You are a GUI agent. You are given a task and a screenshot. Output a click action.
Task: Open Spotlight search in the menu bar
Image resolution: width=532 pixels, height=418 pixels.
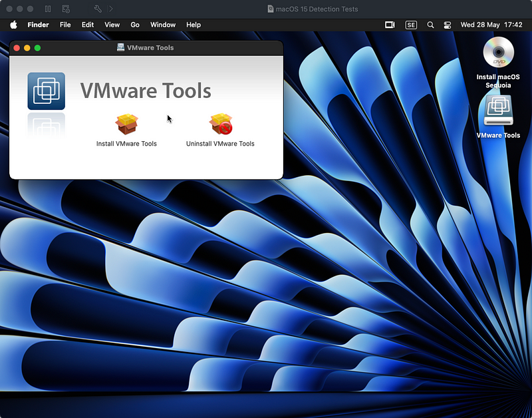pyautogui.click(x=430, y=25)
